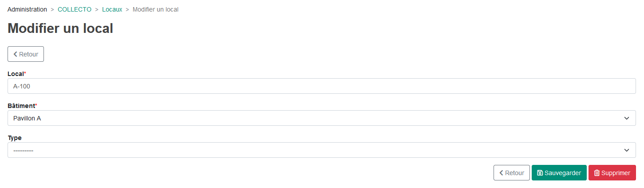Select the Administration breadcrumb item
Viewport: 644px width, 188px height.
click(27, 9)
